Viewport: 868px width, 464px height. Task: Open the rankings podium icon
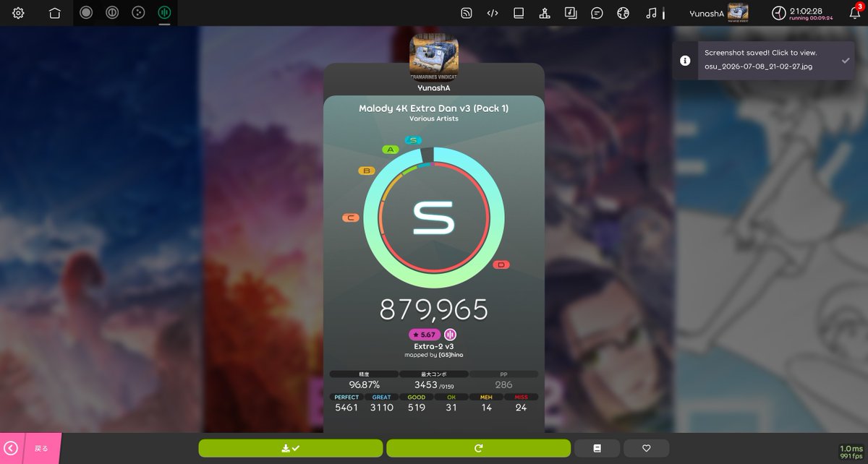point(545,13)
